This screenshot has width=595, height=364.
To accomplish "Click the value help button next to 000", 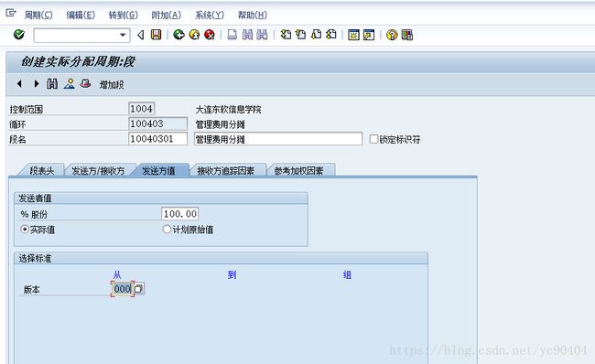I will pos(139,289).
